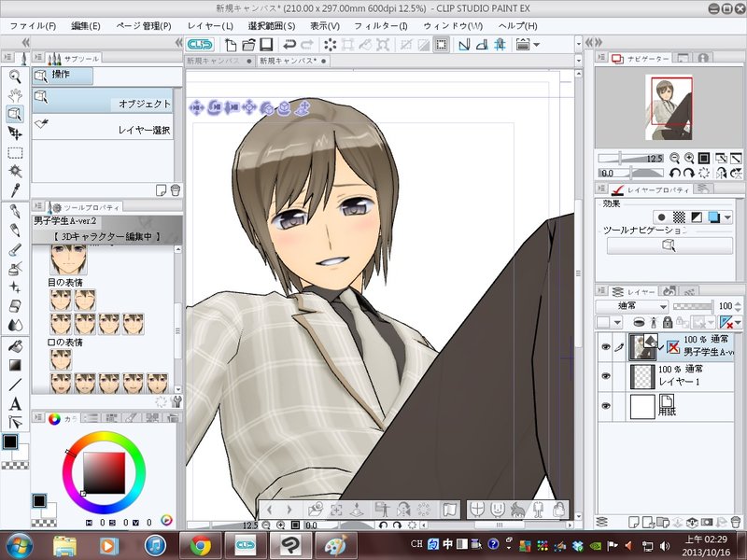Select the Pen tool in tool palette
Screen dimensions: 747x560
point(15,212)
